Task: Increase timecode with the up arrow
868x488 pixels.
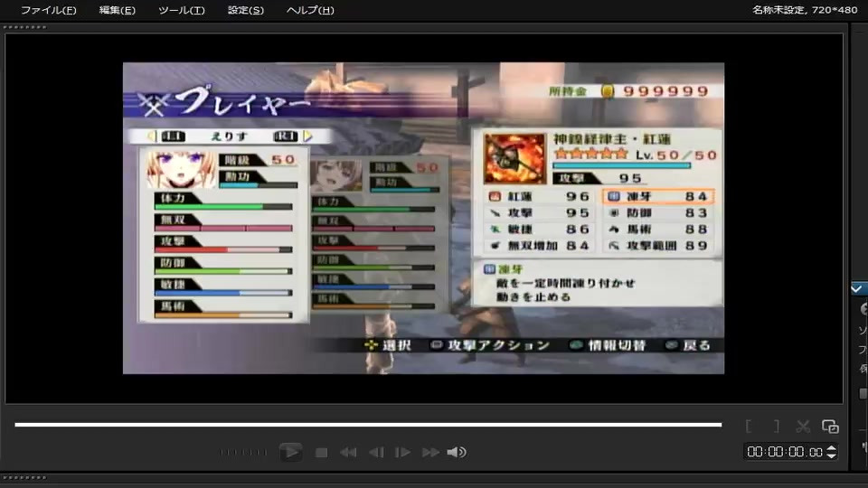Action: pyautogui.click(x=831, y=448)
